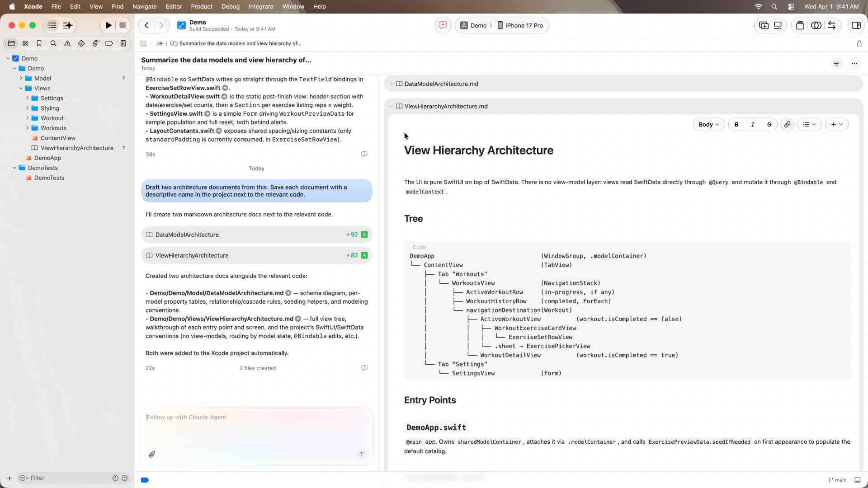Viewport: 868px width, 488px height.
Task: Send the message with arrow button
Action: 361,454
